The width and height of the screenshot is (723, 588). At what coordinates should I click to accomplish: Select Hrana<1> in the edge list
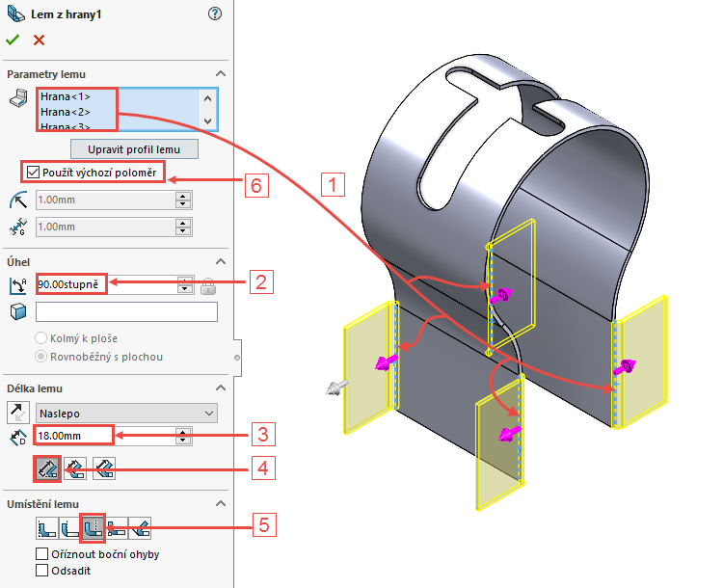click(x=65, y=96)
